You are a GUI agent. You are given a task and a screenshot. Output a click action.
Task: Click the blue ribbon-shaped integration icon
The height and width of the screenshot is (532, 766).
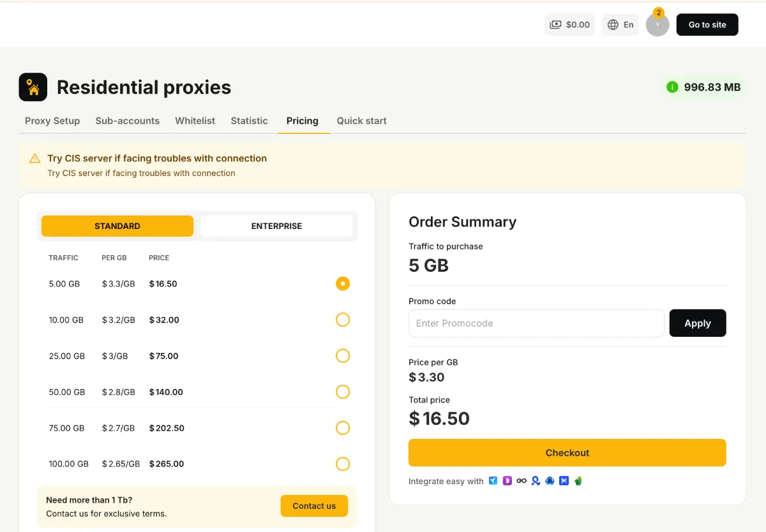pyautogui.click(x=536, y=481)
